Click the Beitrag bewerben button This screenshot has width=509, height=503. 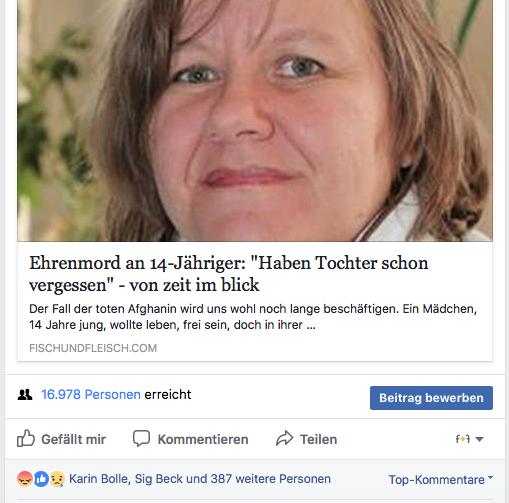(431, 398)
